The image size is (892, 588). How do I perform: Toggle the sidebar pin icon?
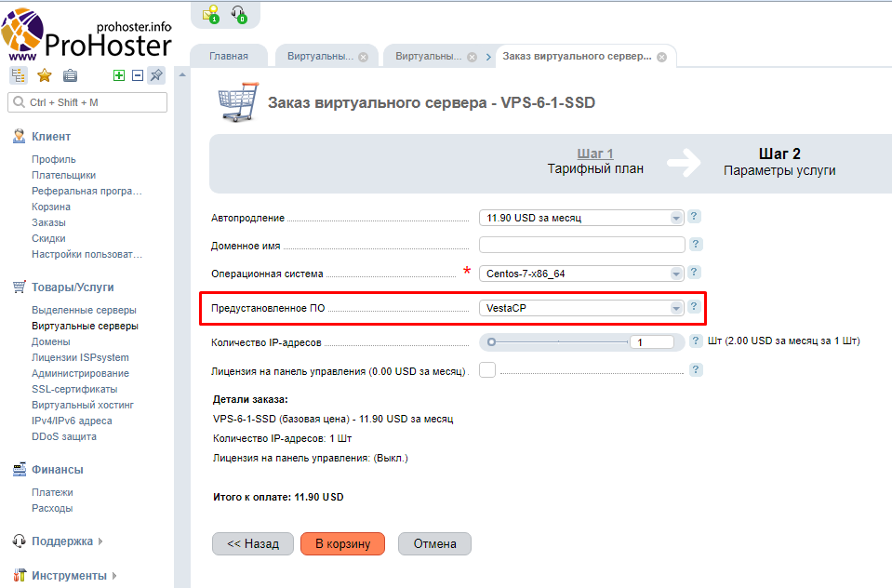156,75
